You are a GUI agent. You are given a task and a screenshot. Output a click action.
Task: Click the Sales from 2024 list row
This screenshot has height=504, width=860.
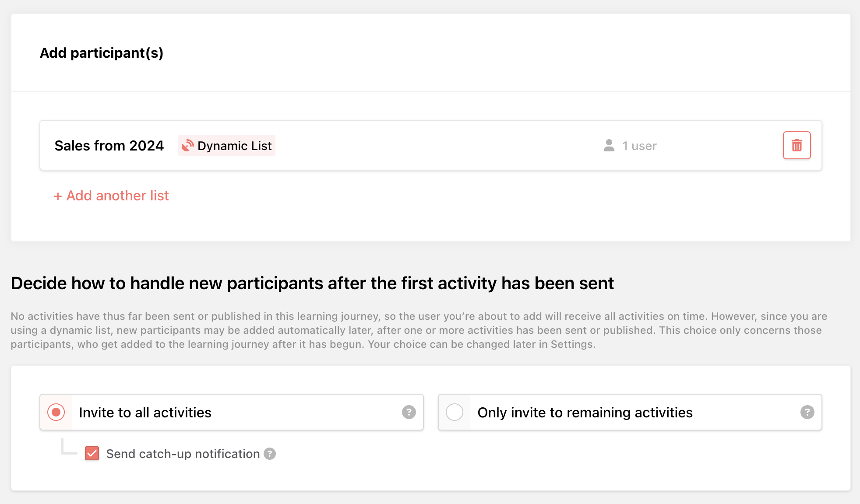pyautogui.click(x=431, y=145)
